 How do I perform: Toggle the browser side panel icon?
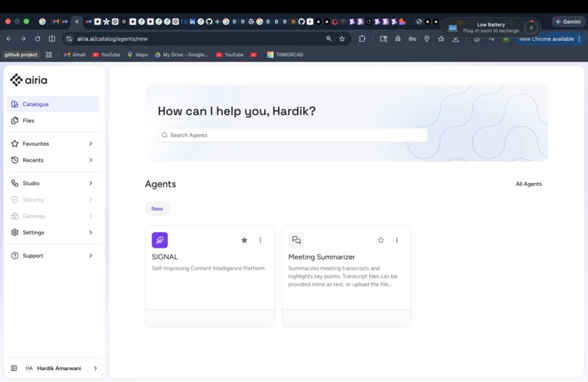coord(52,39)
